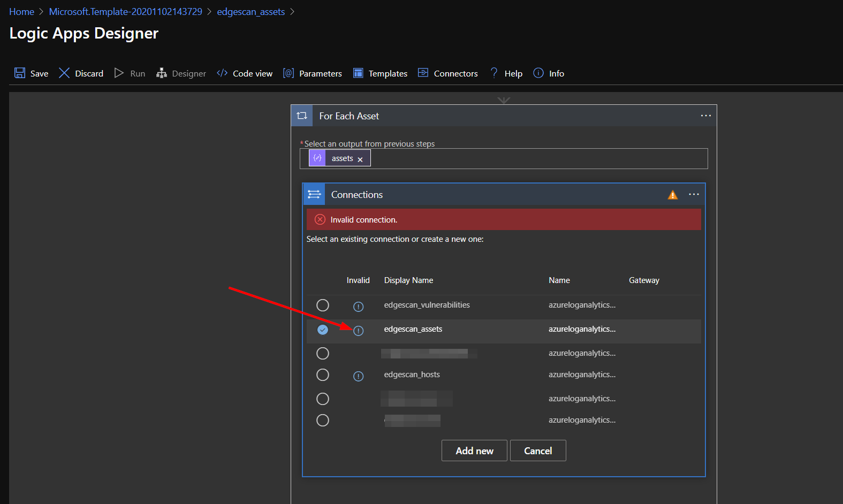The height and width of the screenshot is (504, 843).
Task: Click the Discard X icon
Action: tap(64, 73)
